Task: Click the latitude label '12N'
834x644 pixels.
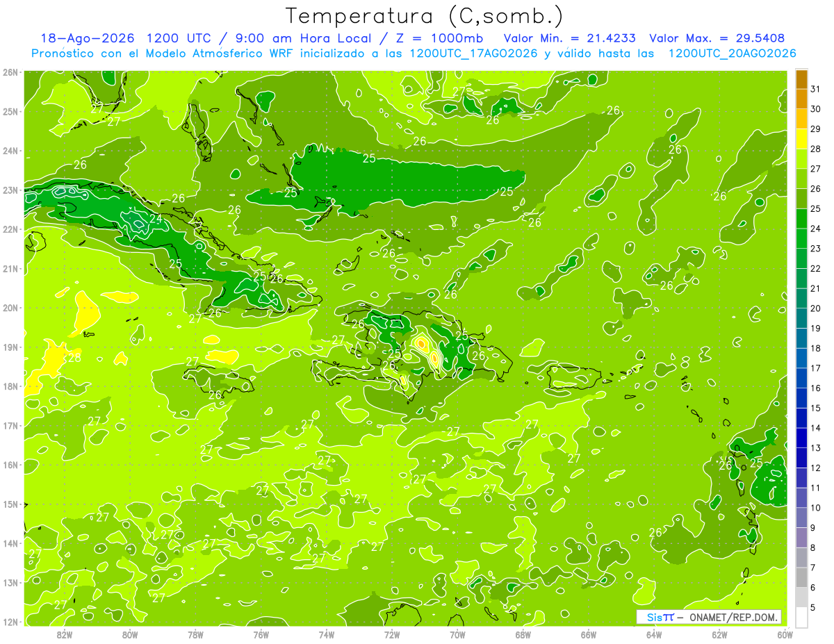Action: [10, 622]
